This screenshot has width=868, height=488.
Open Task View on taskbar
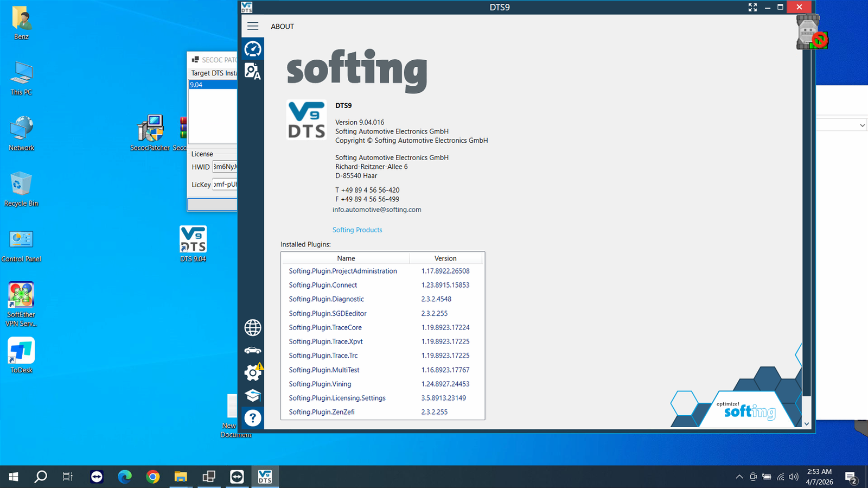[68, 477]
